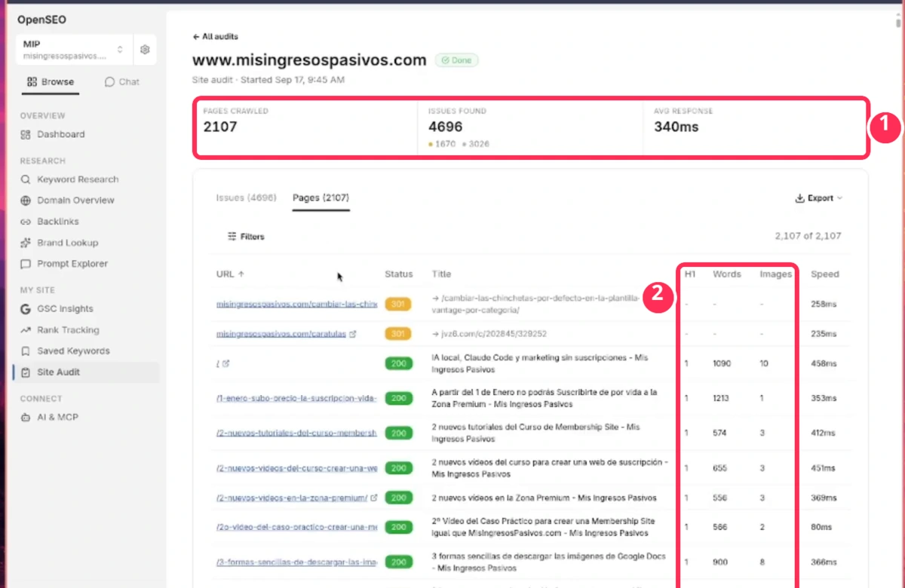Click the page vertical scrollbar
Image resolution: width=905 pixels, height=588 pixels.
pyautogui.click(x=898, y=21)
